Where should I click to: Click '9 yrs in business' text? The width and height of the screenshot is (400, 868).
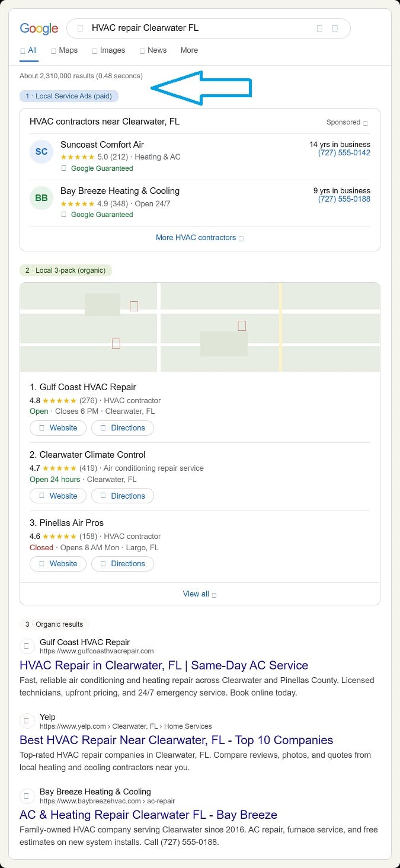coord(342,191)
